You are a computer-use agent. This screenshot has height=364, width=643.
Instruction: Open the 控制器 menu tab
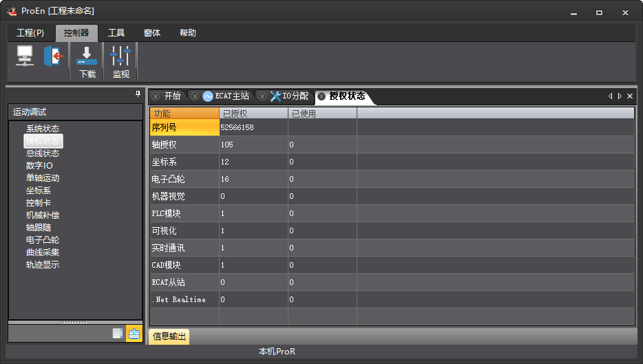click(76, 33)
